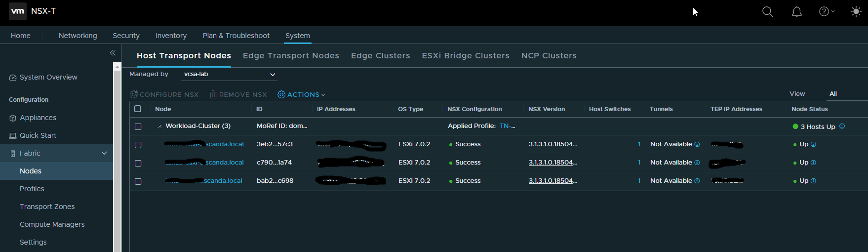Open host link for row c790...1a74
868x252 pixels.
[x=204, y=163]
